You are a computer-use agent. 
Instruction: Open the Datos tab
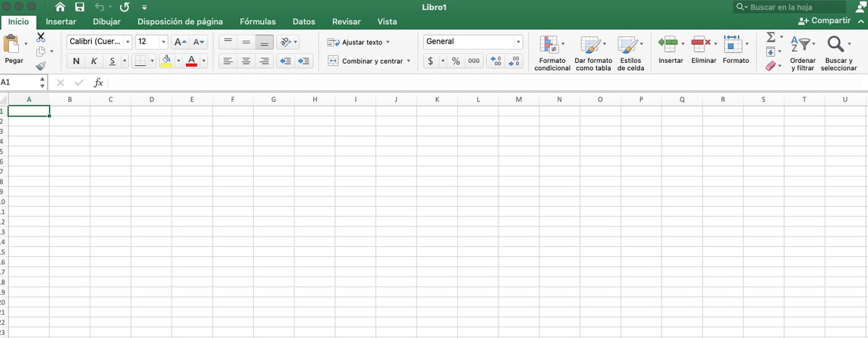tap(304, 21)
